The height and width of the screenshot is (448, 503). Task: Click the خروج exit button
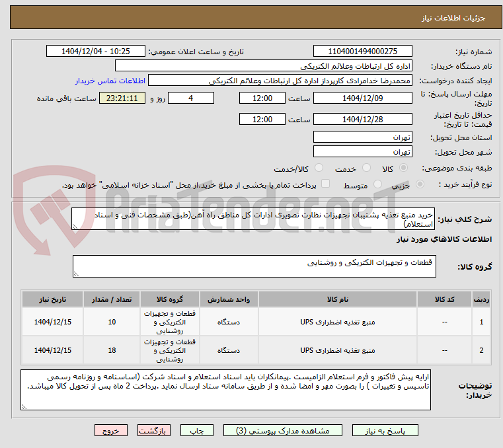(x=110, y=430)
